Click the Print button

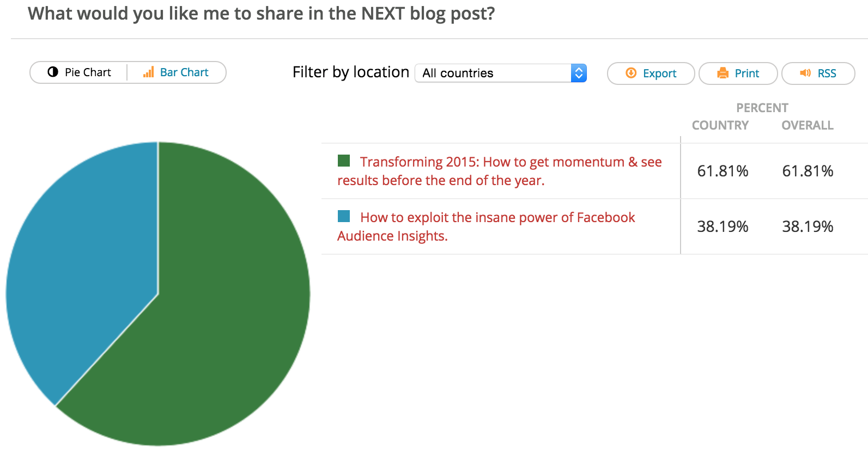coord(738,73)
